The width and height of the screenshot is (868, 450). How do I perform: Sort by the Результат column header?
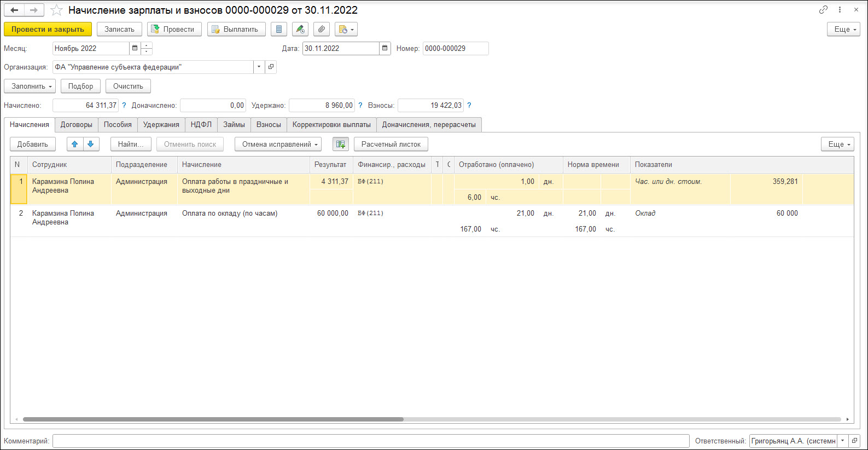coord(330,164)
